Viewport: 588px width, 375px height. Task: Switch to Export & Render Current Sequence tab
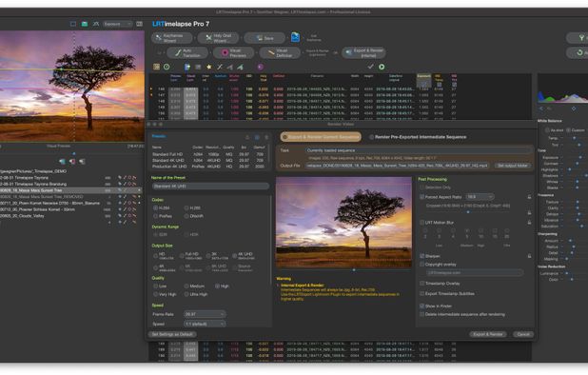tap(321, 137)
